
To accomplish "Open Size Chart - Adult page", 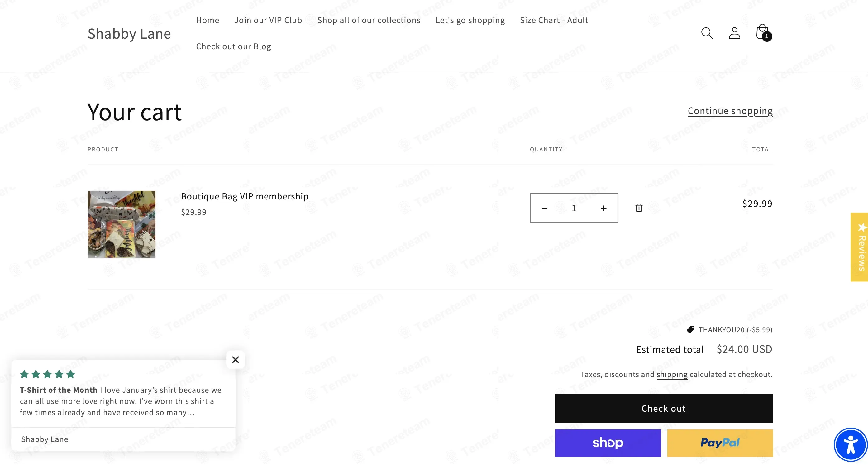I will pos(554,20).
